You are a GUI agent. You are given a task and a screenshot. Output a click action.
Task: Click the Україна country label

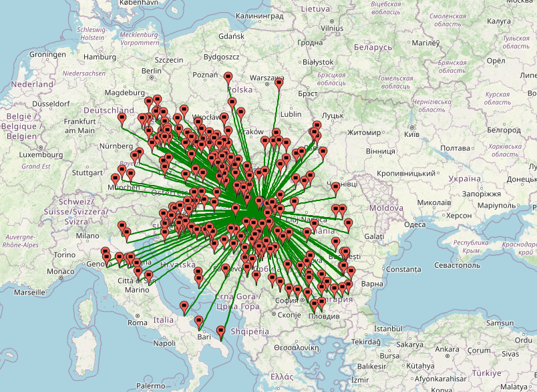(464, 179)
